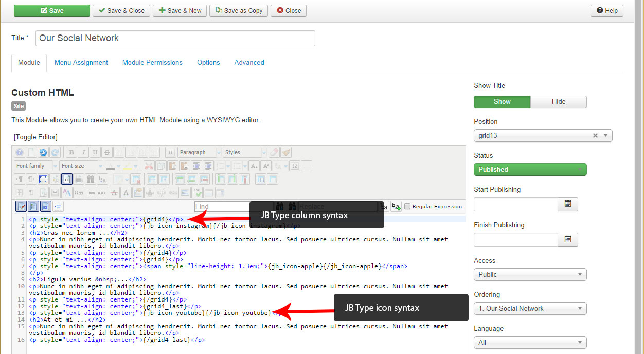Image resolution: width=644 pixels, height=354 pixels.
Task: Click the Print icon in the editor toolbar
Action: [x=79, y=179]
